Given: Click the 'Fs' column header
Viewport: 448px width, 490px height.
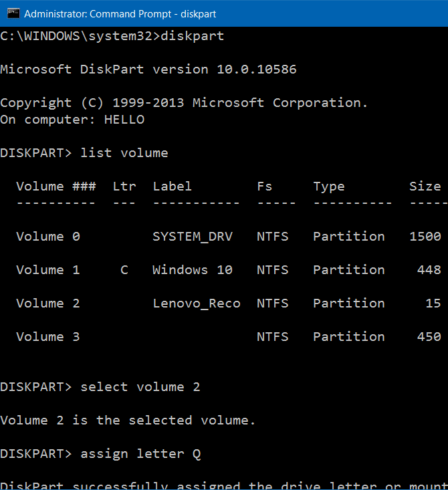Looking at the screenshot, I should [265, 187].
